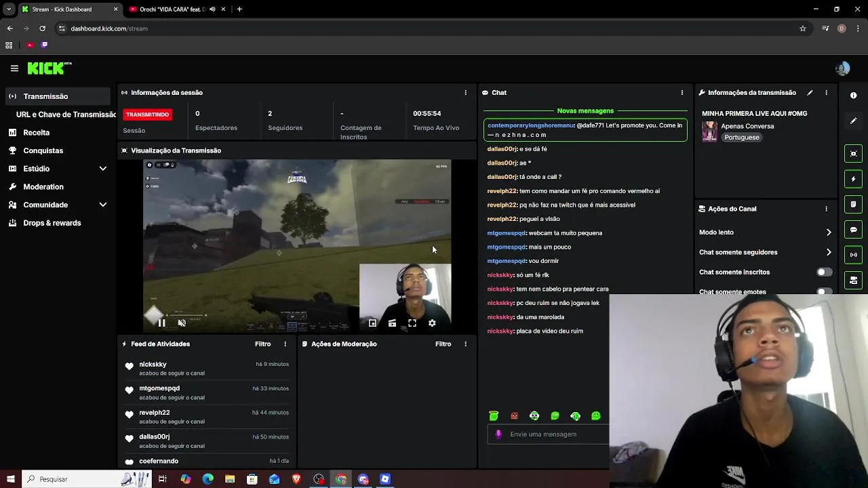
Task: Expand Modo lento settings arrow
Action: (829, 232)
